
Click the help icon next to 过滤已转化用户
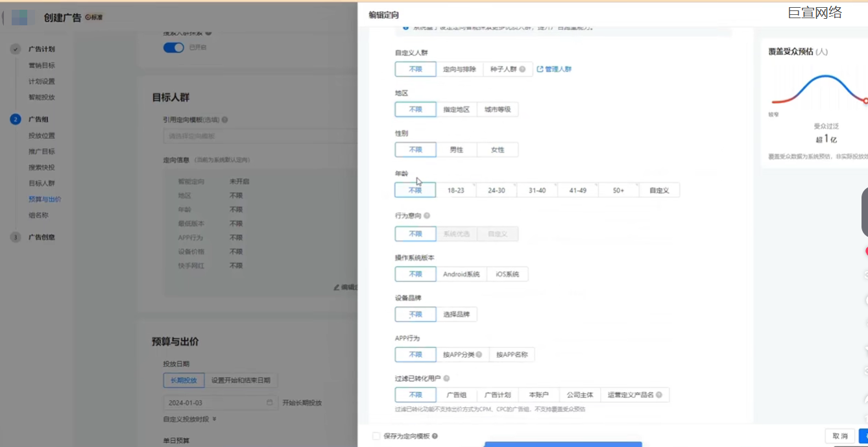pyautogui.click(x=446, y=378)
